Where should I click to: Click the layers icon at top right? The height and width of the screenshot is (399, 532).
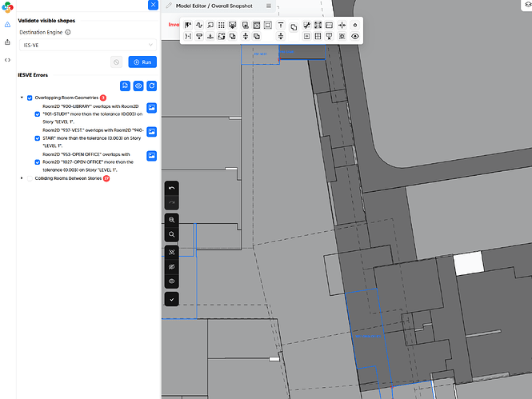526,6
